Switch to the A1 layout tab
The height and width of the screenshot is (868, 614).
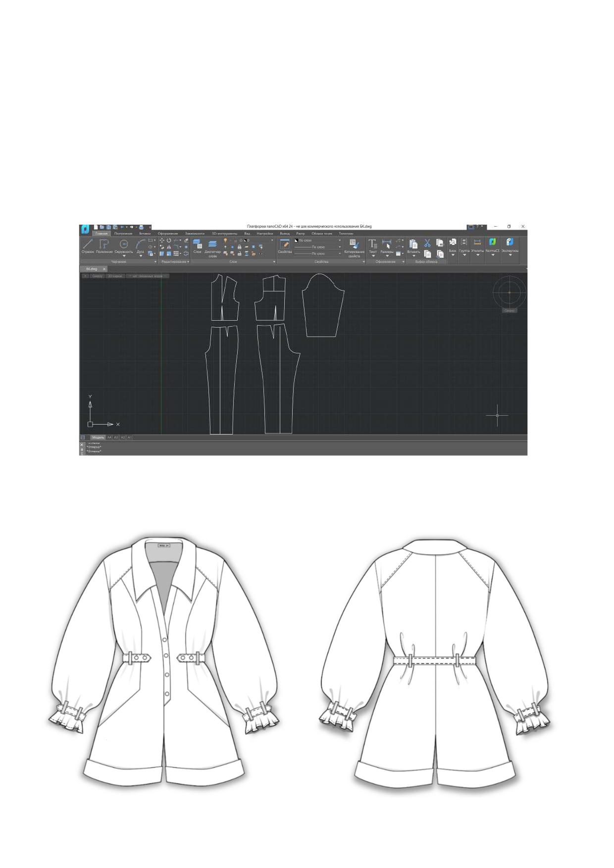coord(130,437)
